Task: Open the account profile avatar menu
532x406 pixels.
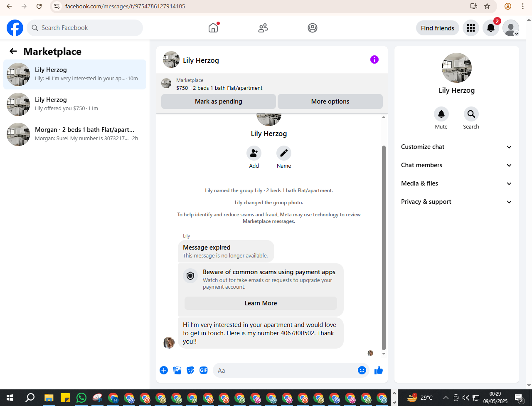Action: 511,28
